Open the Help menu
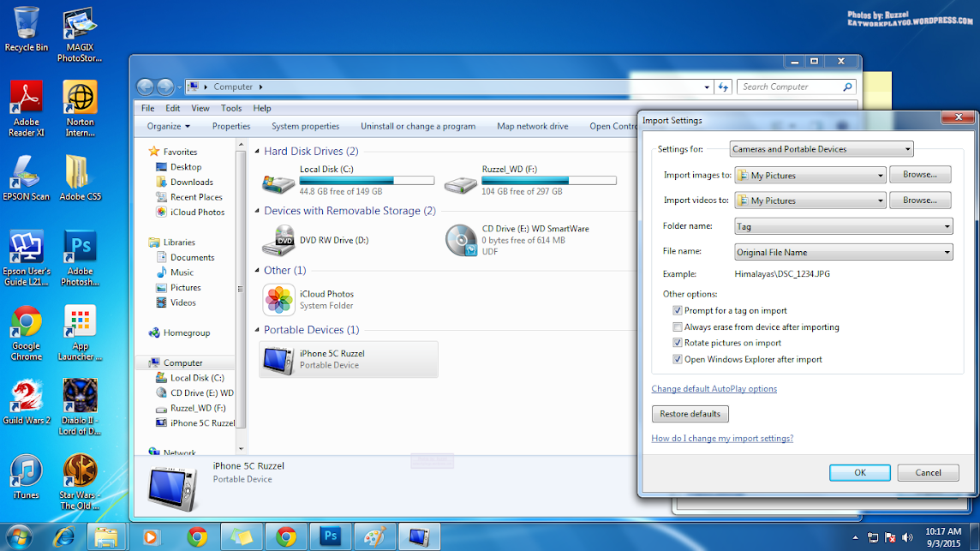This screenshot has height=551, width=980. point(262,108)
